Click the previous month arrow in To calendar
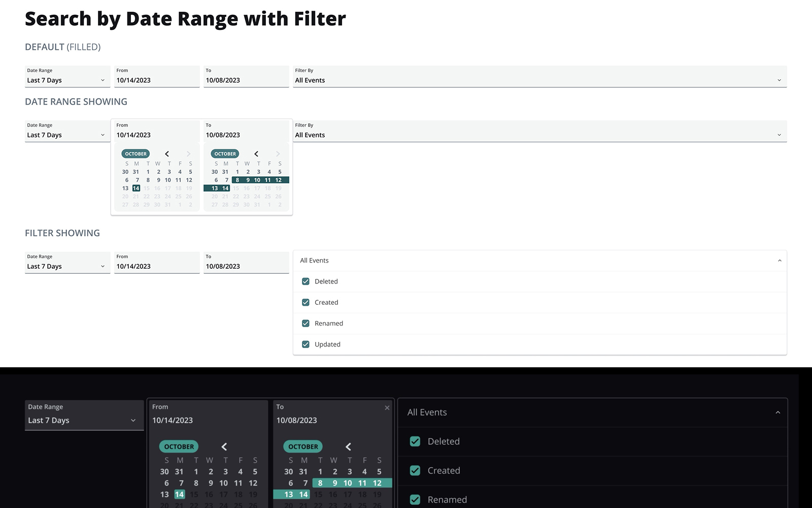 (256, 153)
